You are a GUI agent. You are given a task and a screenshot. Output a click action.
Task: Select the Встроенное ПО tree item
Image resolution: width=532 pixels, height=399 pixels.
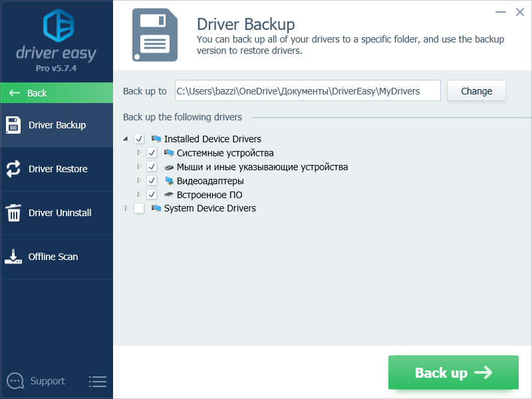[x=209, y=195]
